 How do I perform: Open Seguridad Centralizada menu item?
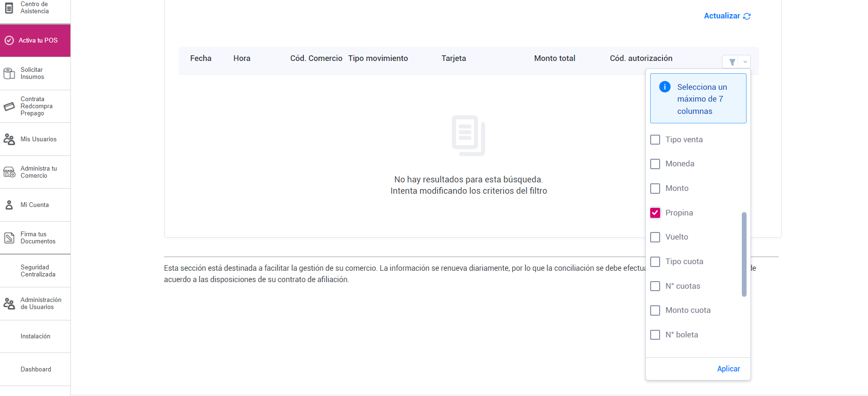point(35,271)
